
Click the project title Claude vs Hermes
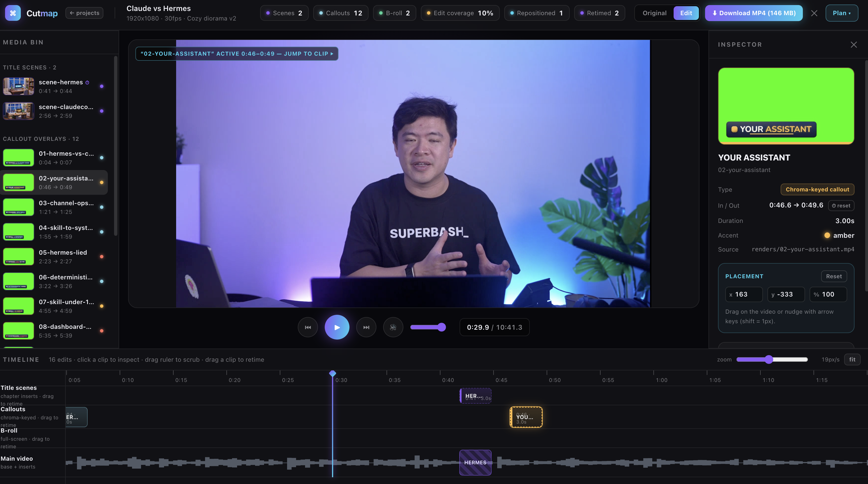point(158,8)
